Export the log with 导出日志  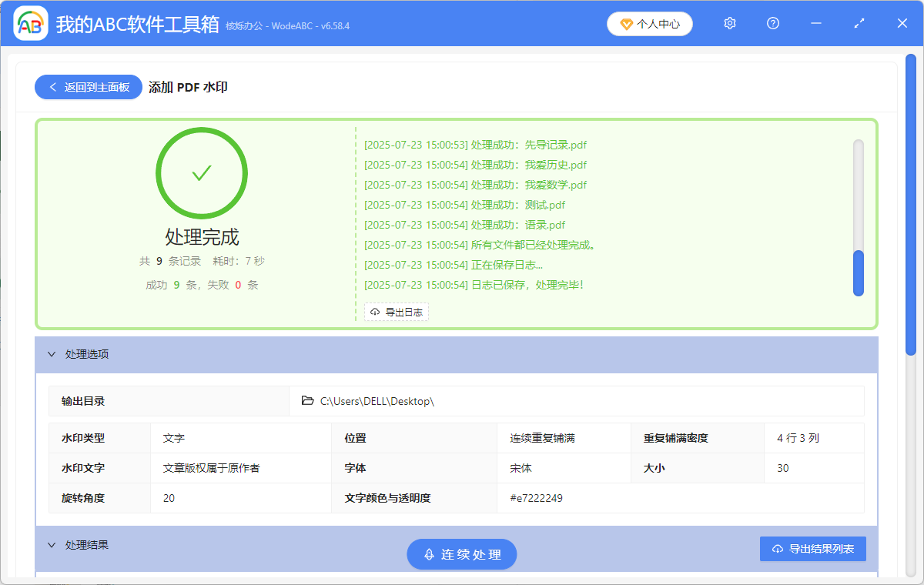click(x=397, y=312)
